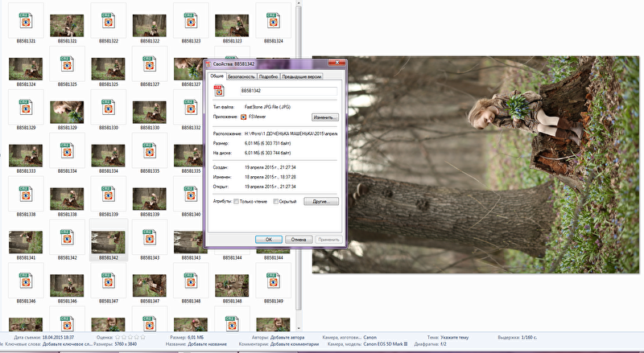
Task: Enable the 'Только чтение' read-only checkbox
Action: (x=236, y=201)
